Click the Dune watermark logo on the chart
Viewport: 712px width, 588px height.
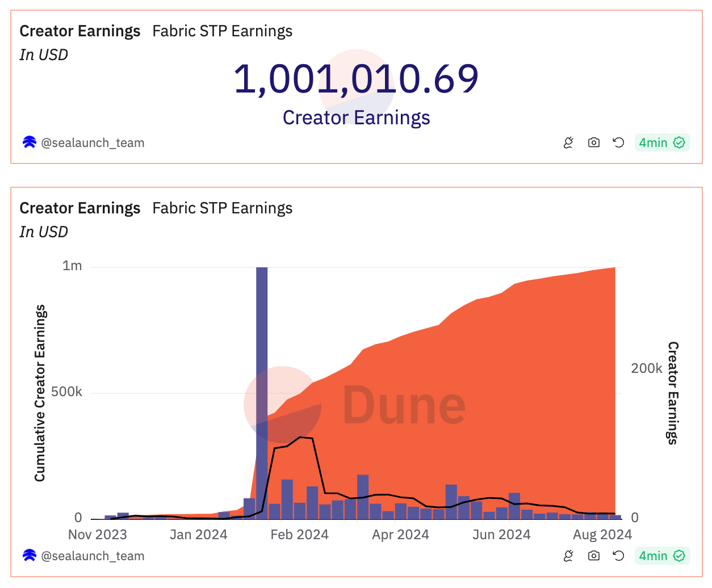point(405,404)
